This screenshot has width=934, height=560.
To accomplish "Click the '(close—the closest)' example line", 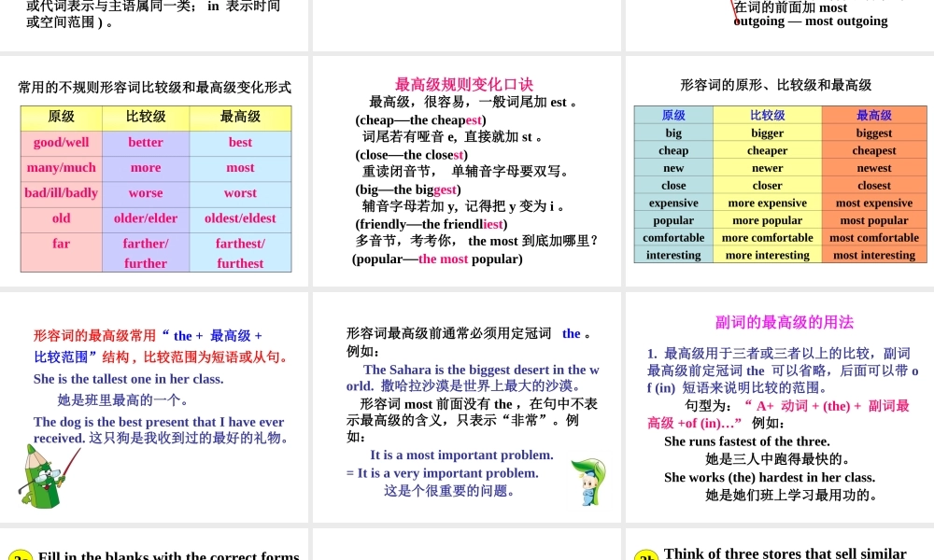I will [412, 155].
